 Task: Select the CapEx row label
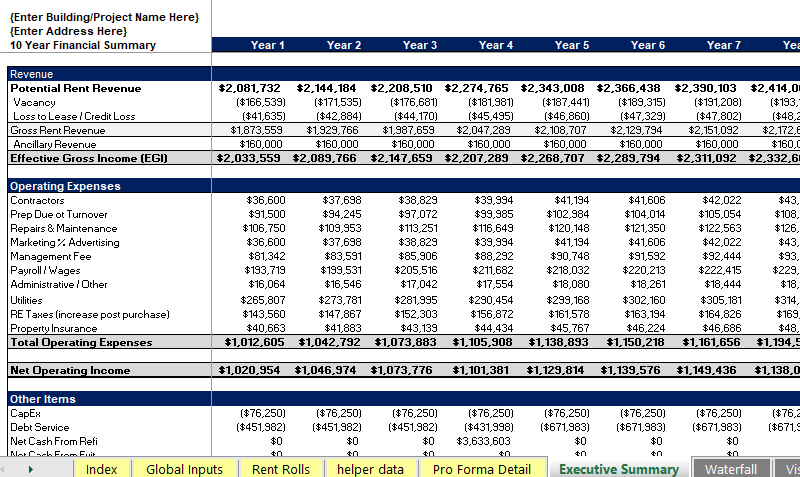(25, 413)
